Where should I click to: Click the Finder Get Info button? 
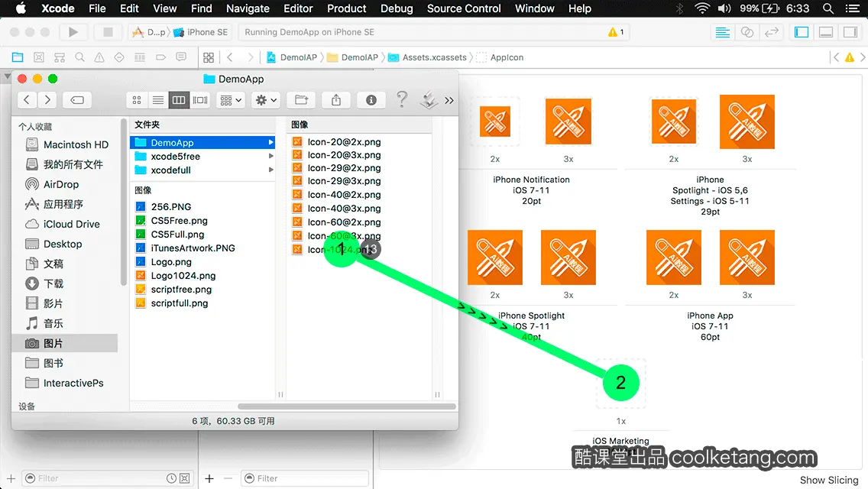click(371, 100)
